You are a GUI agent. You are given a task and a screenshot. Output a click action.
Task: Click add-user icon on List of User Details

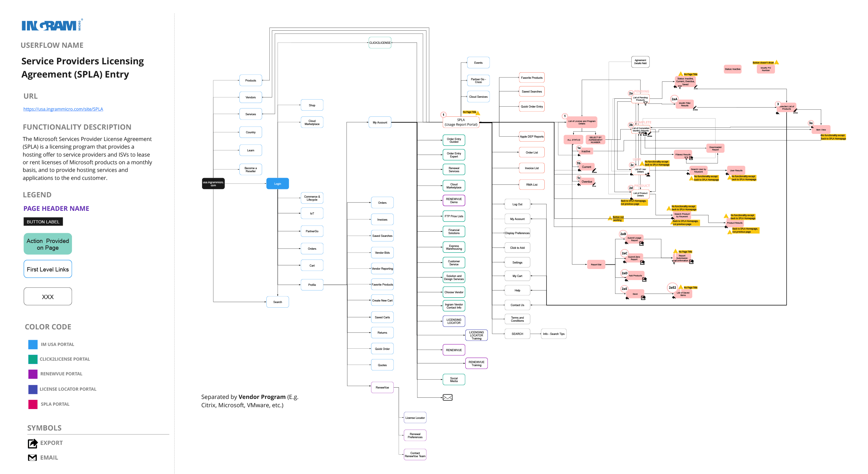click(648, 175)
